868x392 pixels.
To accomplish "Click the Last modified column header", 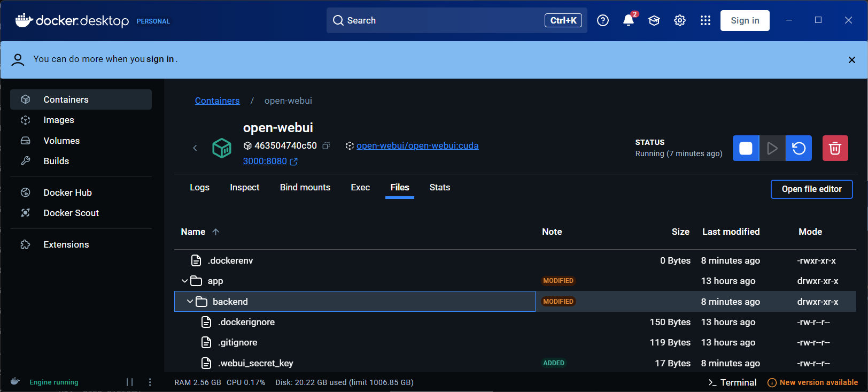I will (x=731, y=232).
